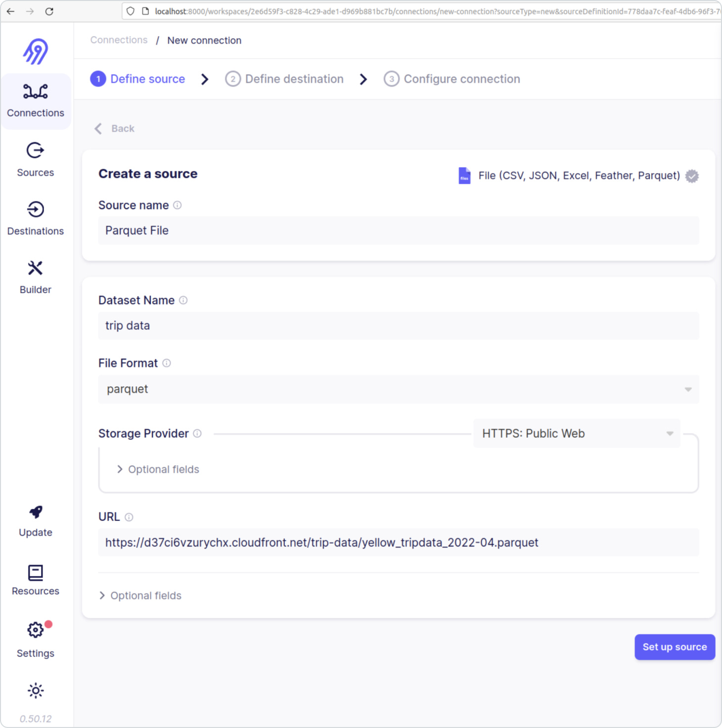Open Connections in the sidebar

[36, 101]
